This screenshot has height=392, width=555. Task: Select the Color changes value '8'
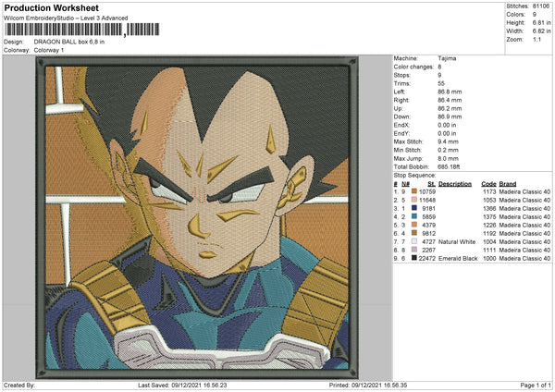click(439, 67)
